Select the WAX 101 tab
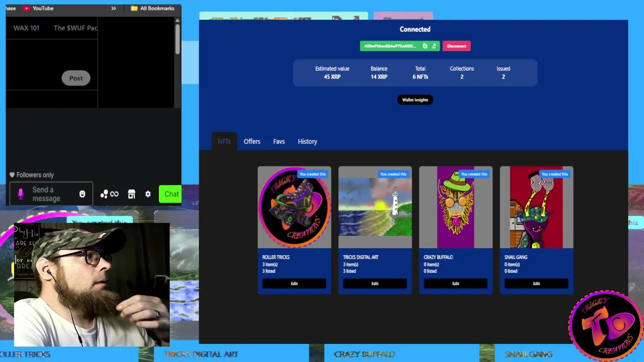The height and width of the screenshot is (362, 644). [26, 28]
